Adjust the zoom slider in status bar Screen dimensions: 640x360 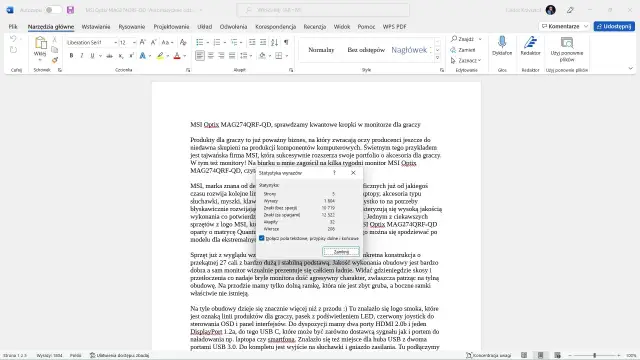(x=595, y=356)
